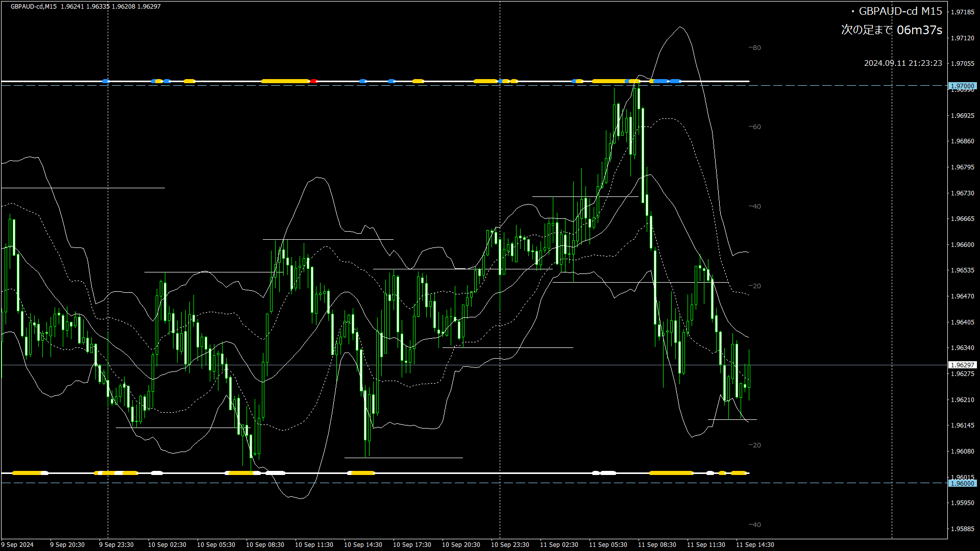Click the leftmost blue dot on upper band
This screenshot has width=980, height=551.
[x=105, y=81]
